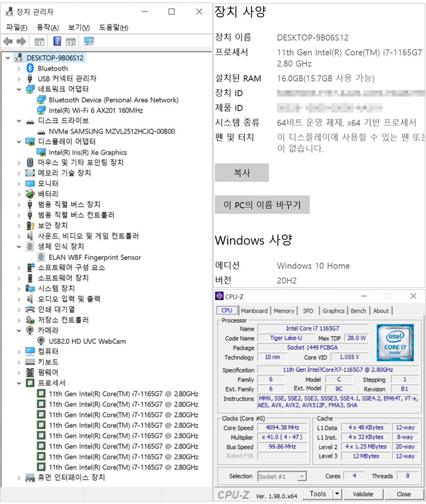Switch to the SPD tab in CPU-Z
This screenshot has width=426, height=504.
308,311
